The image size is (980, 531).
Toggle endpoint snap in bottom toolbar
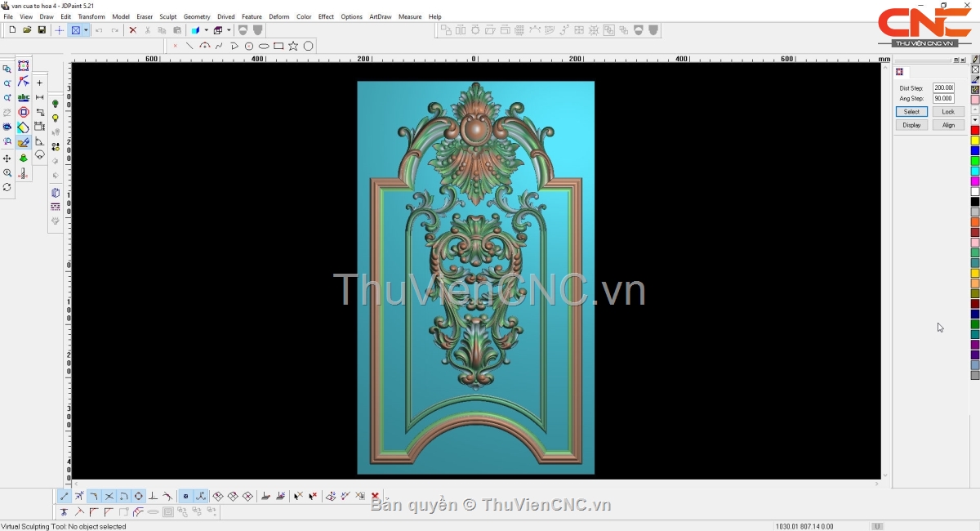coord(65,496)
